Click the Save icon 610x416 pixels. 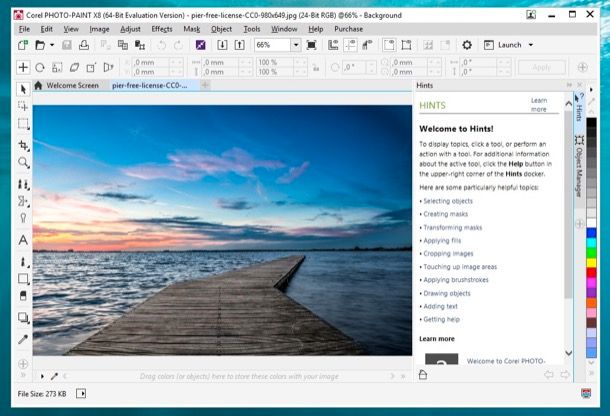[67, 45]
